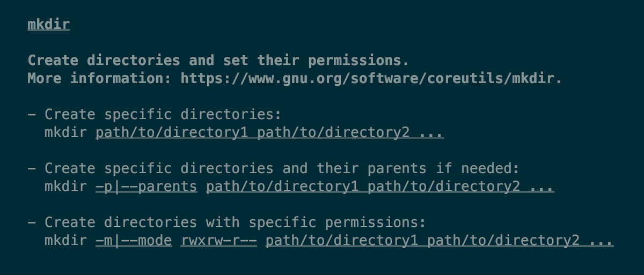This screenshot has width=644, height=275.
Task: Click the rwxrw-r-- permissions placeholder
Action: (x=219, y=241)
